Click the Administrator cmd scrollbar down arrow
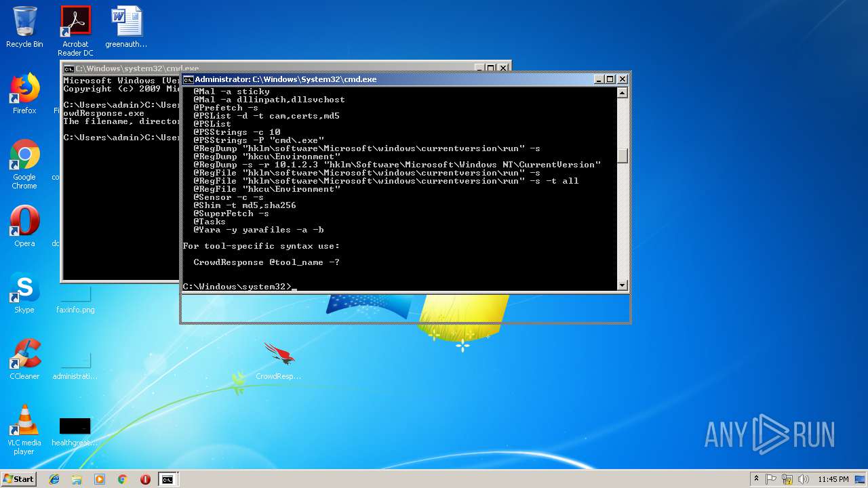Screen dimensions: 868x488 tap(623, 285)
